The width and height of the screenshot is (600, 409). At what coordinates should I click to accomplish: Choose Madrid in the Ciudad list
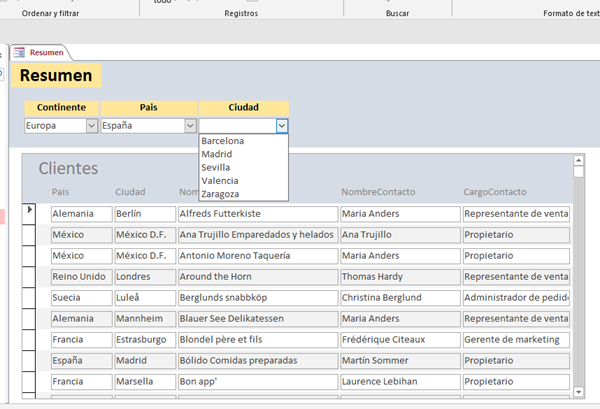pos(217,155)
